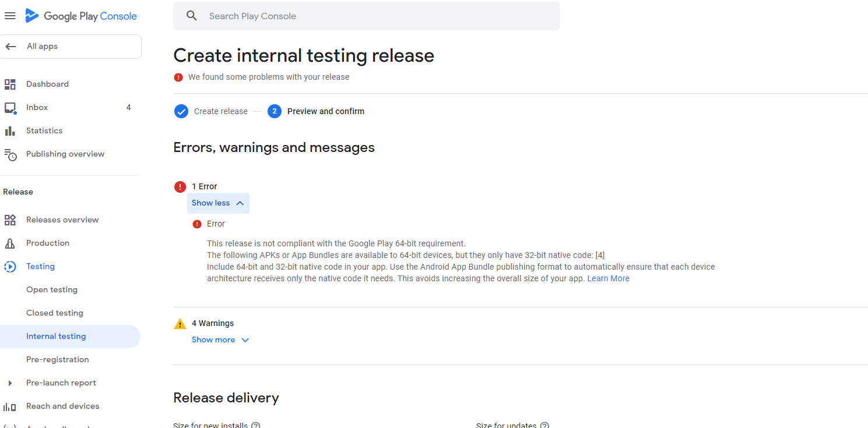868x428 pixels.
Task: Expand the Pre-launch report tree arrow
Action: (10, 383)
